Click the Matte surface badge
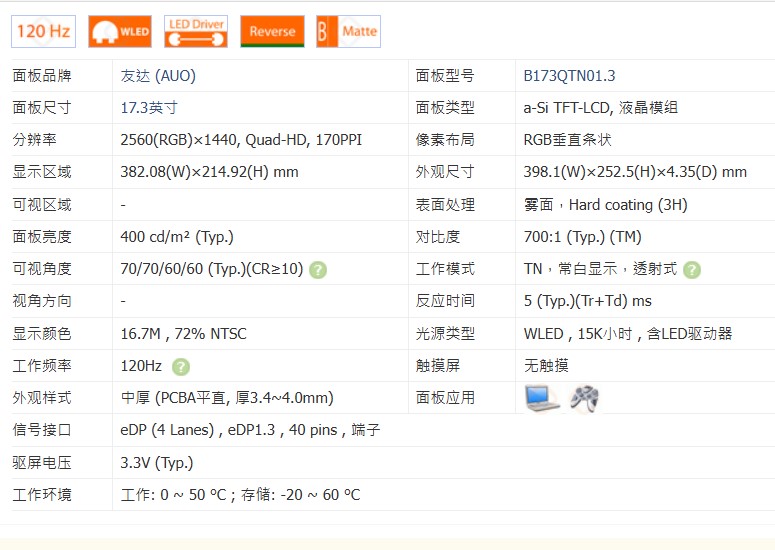This screenshot has width=775, height=550. point(348,31)
